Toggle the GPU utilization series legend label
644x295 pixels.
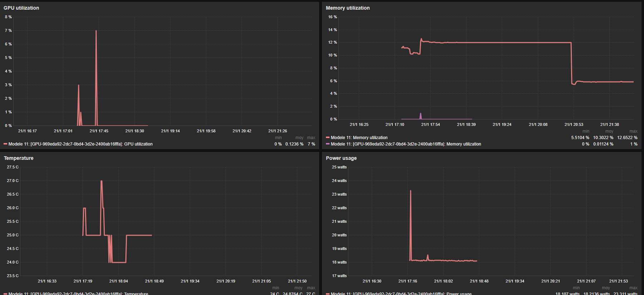(80, 144)
